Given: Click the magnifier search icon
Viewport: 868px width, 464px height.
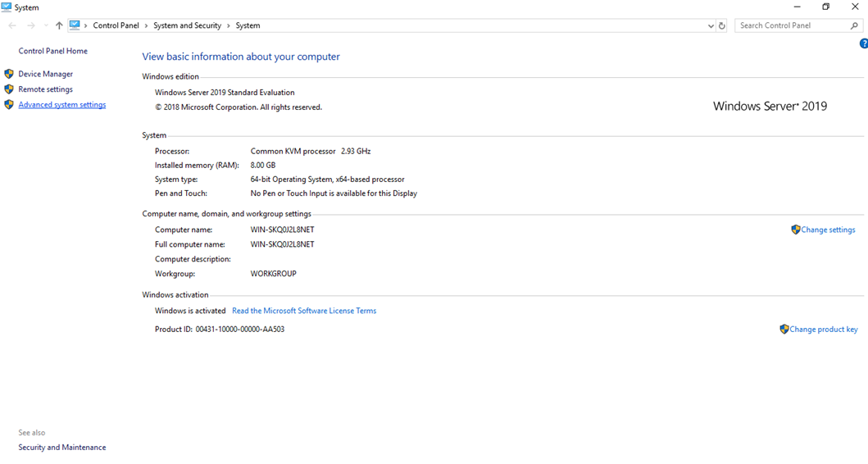Looking at the screenshot, I should point(854,25).
